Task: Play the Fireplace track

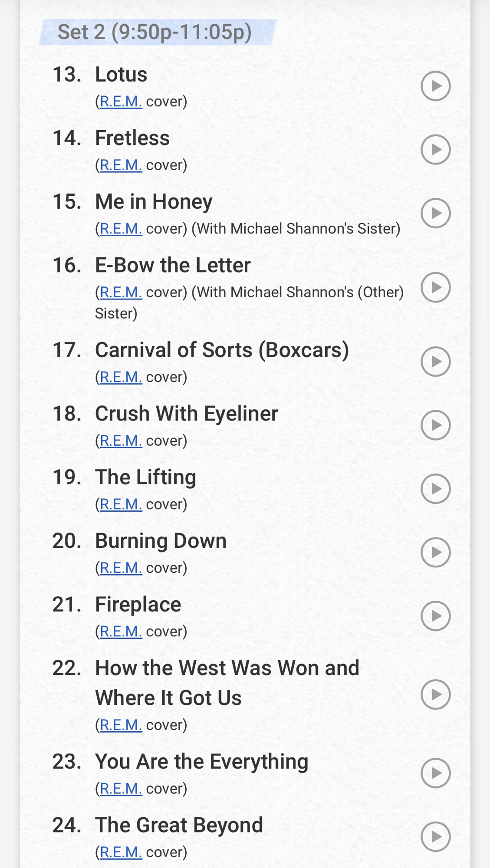Action: (435, 616)
